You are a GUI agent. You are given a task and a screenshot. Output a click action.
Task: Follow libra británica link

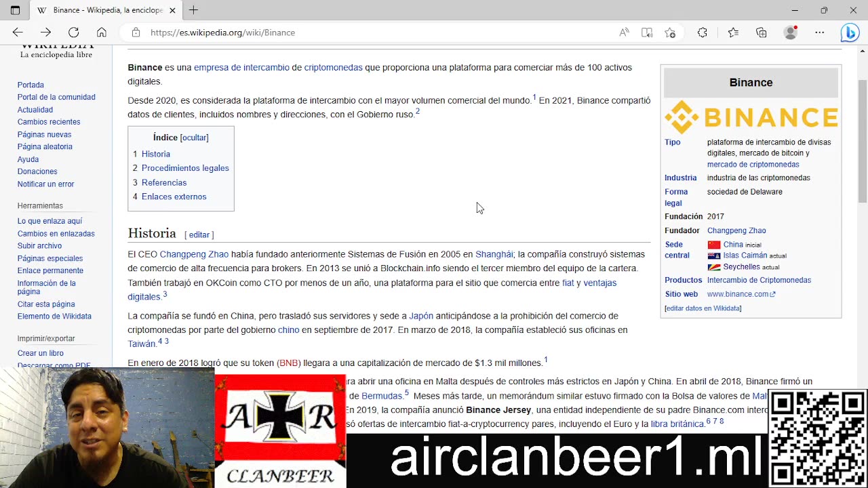pyautogui.click(x=677, y=424)
